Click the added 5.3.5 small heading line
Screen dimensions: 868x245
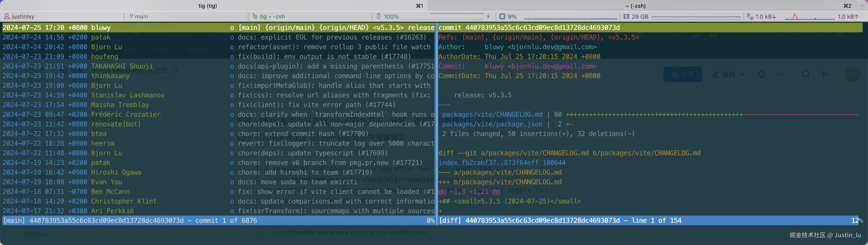509,201
